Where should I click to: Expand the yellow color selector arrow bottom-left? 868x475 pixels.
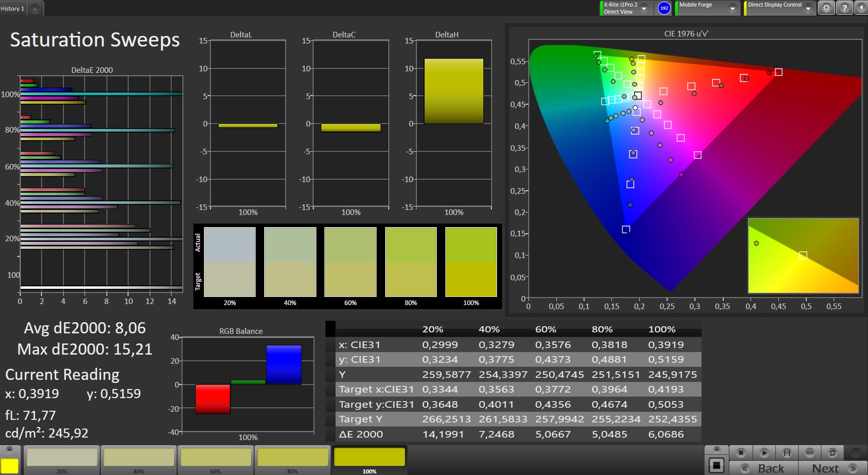click(9, 450)
